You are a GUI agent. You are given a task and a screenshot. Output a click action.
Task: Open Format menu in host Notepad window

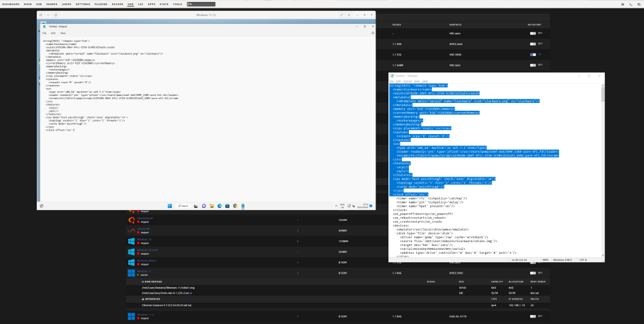pyautogui.click(x=407, y=81)
